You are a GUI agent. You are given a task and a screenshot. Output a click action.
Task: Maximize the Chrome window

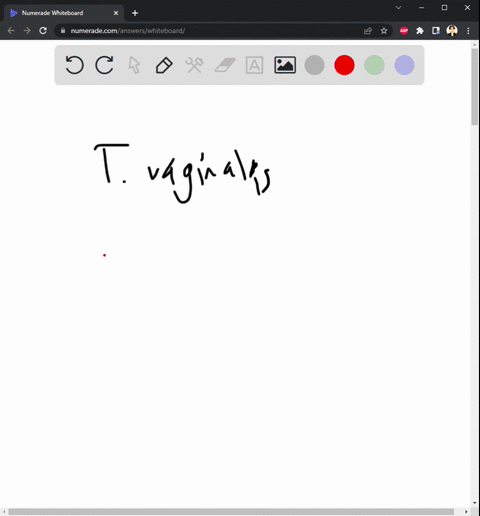coord(444,8)
